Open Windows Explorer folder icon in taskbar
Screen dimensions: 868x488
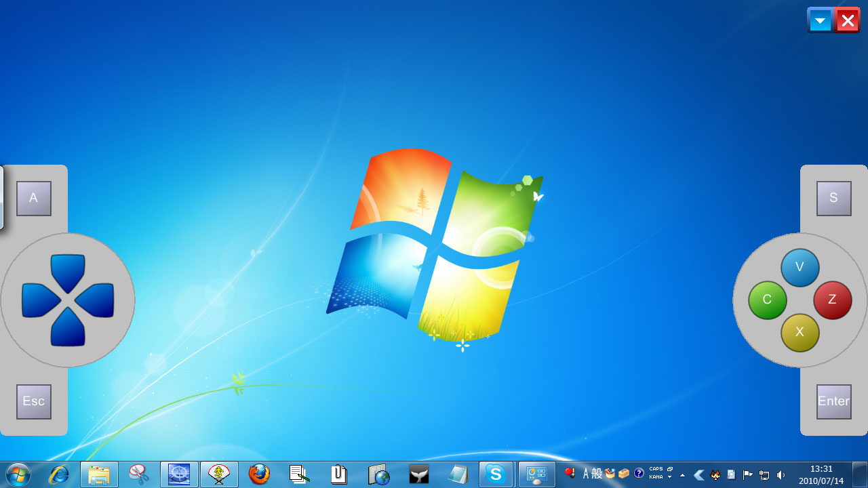click(x=99, y=474)
